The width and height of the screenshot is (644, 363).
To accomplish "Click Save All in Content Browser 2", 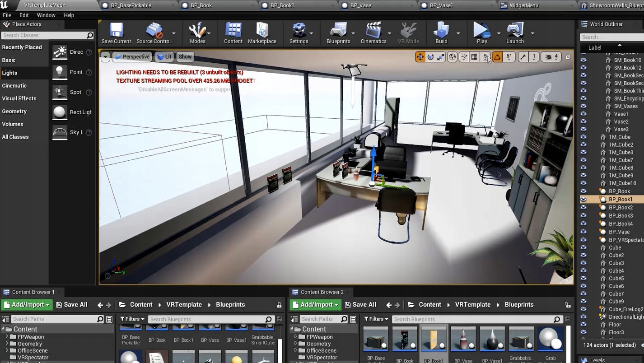I will 359,305.
